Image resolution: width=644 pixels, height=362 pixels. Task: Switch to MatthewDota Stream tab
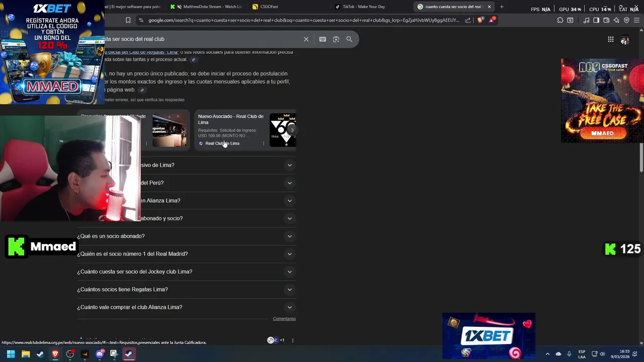coord(207,7)
